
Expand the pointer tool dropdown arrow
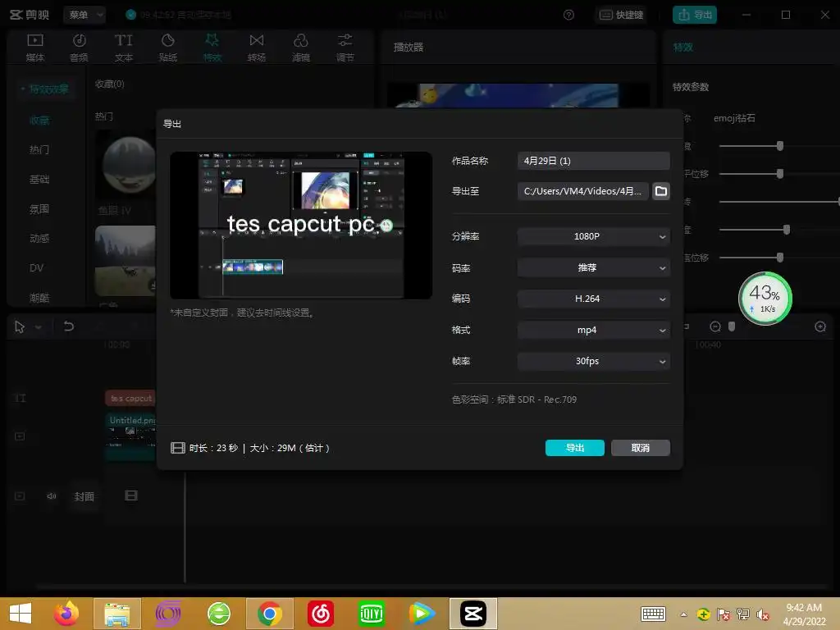[x=38, y=327]
